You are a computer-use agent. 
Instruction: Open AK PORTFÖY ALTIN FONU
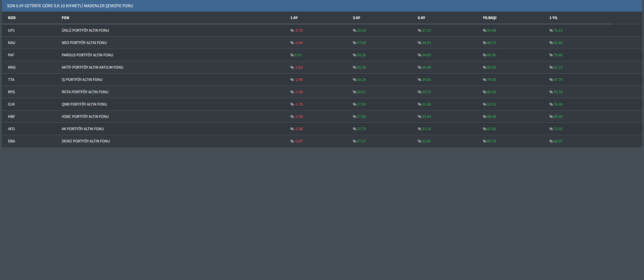pyautogui.click(x=82, y=129)
